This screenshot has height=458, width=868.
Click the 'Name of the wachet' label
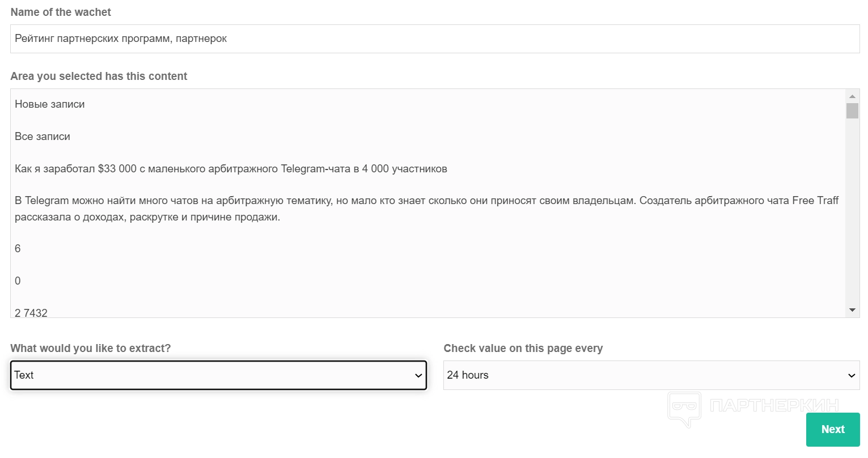[61, 12]
